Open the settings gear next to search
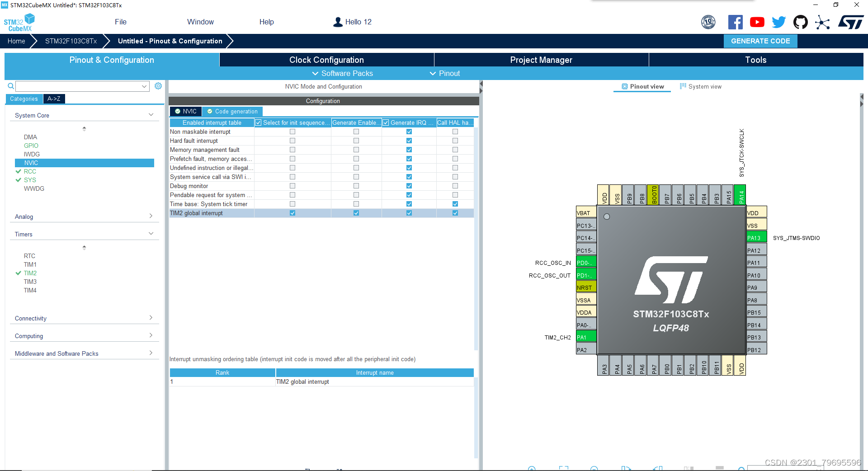Image resolution: width=868 pixels, height=471 pixels. [x=158, y=86]
